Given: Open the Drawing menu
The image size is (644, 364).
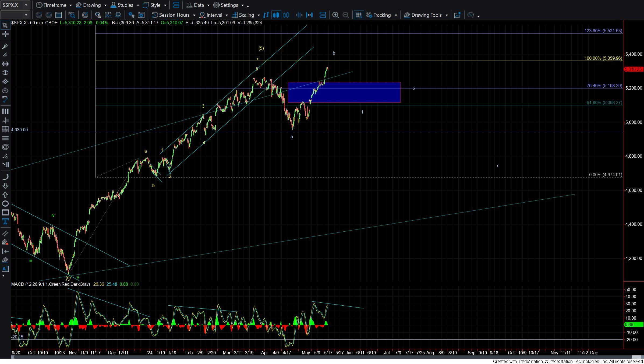Looking at the screenshot, I should tap(88, 5).
